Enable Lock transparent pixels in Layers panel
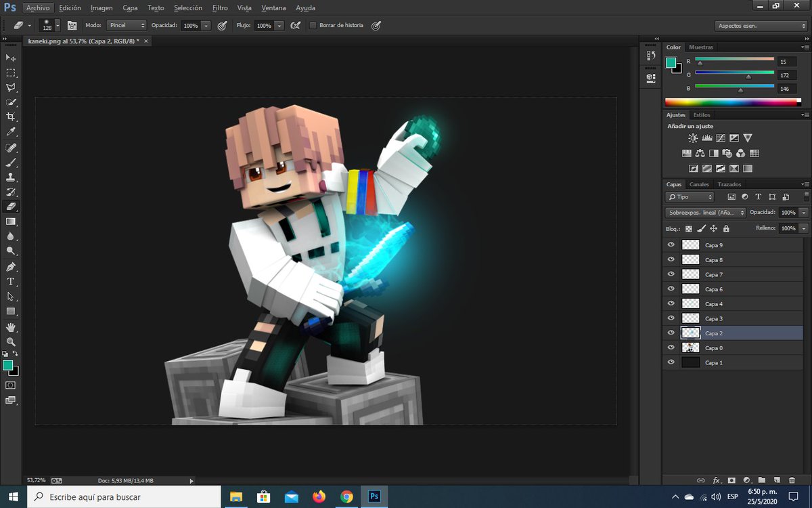This screenshot has height=508, width=812. pos(689,228)
